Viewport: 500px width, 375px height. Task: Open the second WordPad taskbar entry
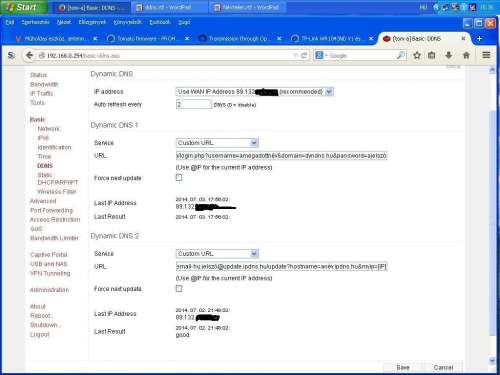click(x=247, y=7)
